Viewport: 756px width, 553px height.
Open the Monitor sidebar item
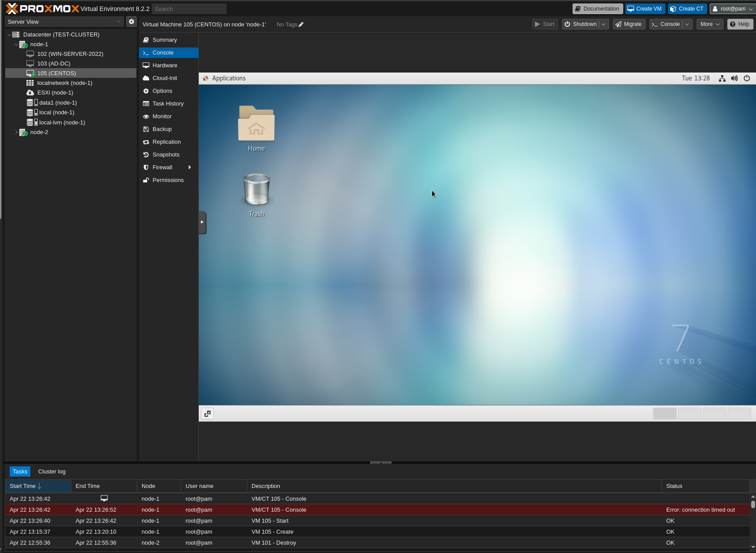click(x=162, y=116)
